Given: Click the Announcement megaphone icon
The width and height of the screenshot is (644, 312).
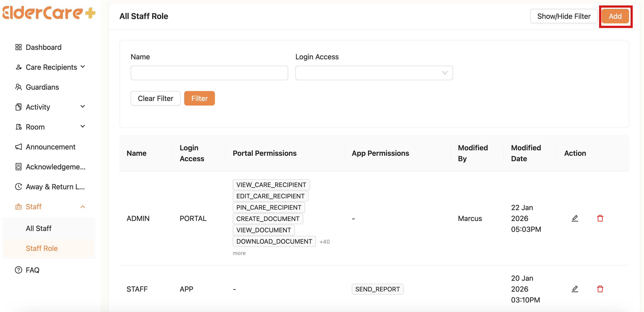Looking at the screenshot, I should point(19,147).
